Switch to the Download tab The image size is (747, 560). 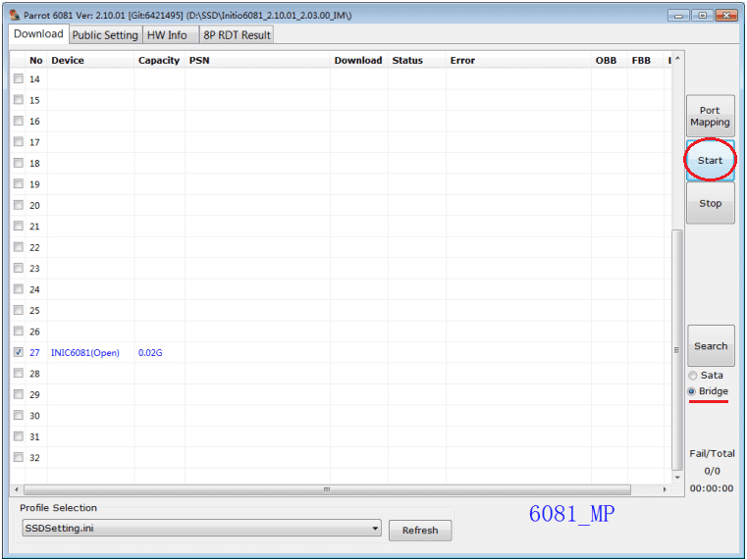[x=38, y=33]
